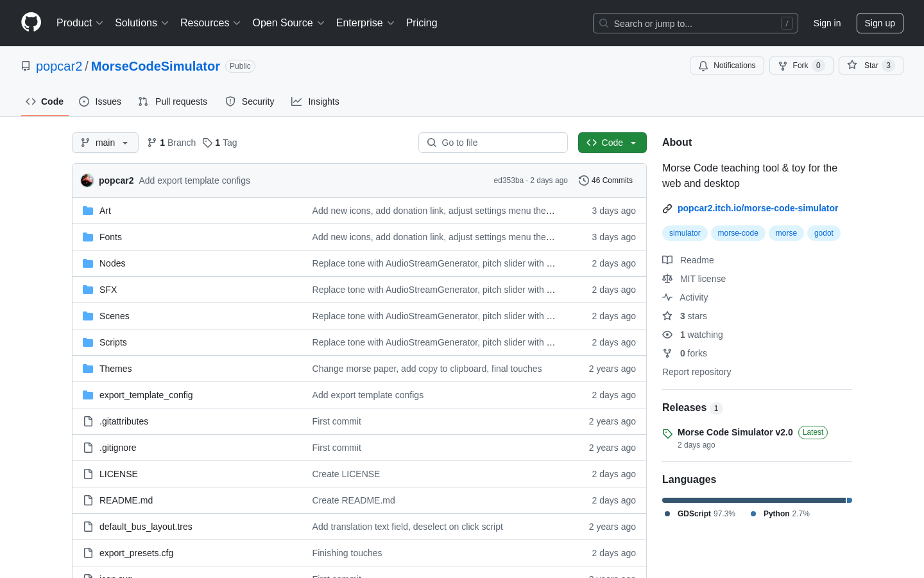Switch to the Insights tab

(x=315, y=101)
